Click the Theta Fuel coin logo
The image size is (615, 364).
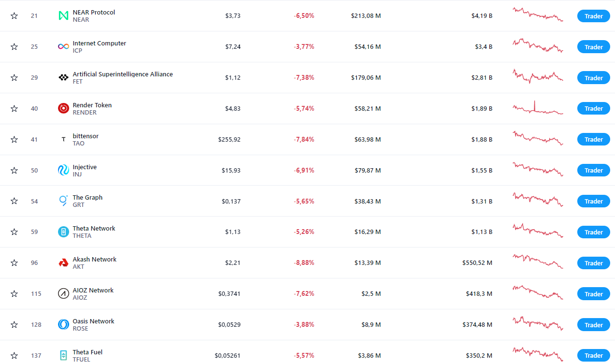pyautogui.click(x=63, y=355)
